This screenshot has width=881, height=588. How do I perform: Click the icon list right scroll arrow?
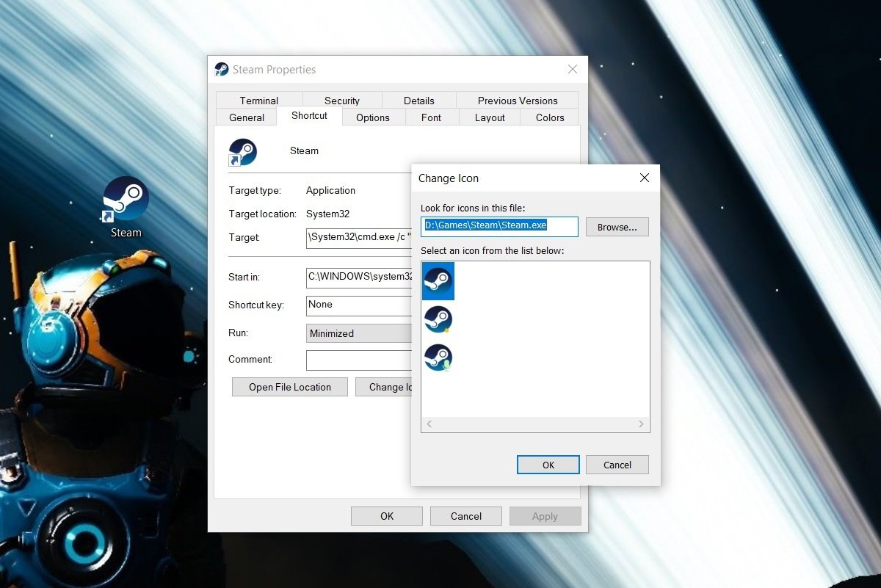640,424
